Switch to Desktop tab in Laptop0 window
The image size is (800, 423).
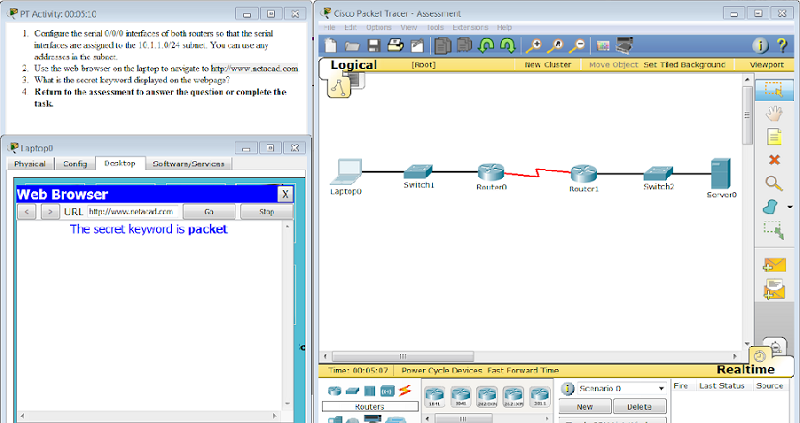[x=120, y=163]
